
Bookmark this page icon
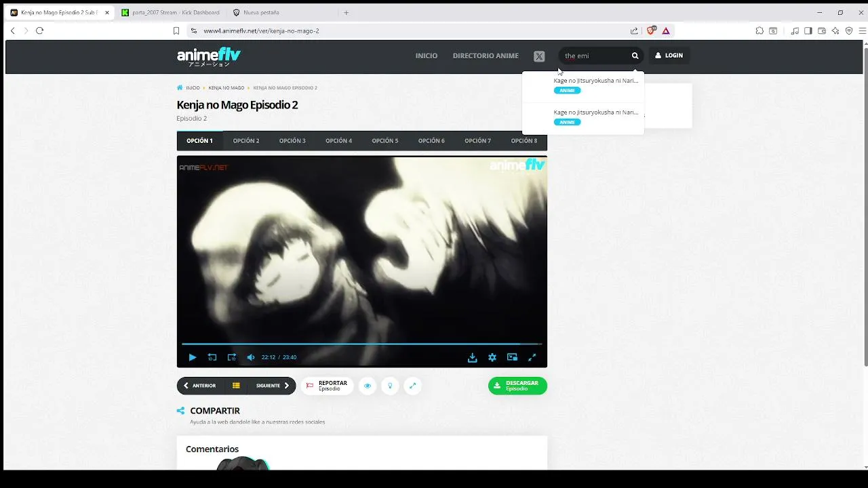[x=176, y=30]
